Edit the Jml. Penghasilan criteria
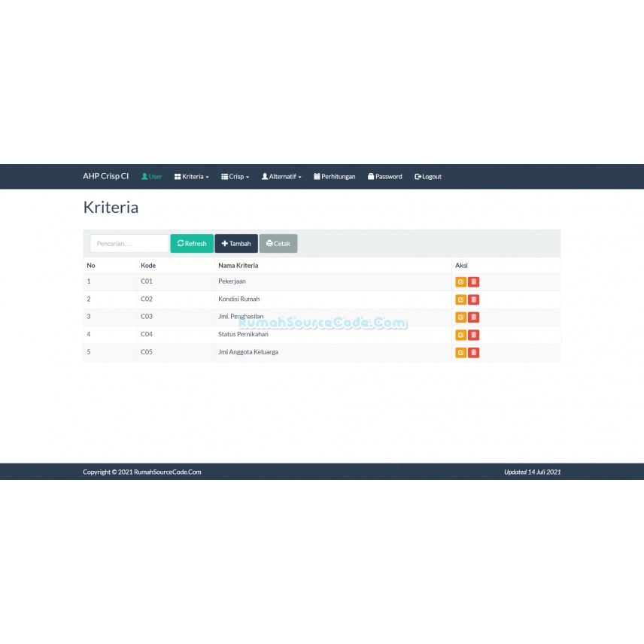Screen dimensions: 644x644 460,317
